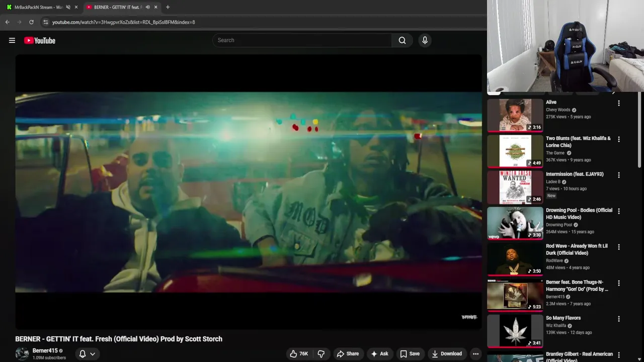Click the Ask button
Screen dimensions: 644x362
coord(379,354)
